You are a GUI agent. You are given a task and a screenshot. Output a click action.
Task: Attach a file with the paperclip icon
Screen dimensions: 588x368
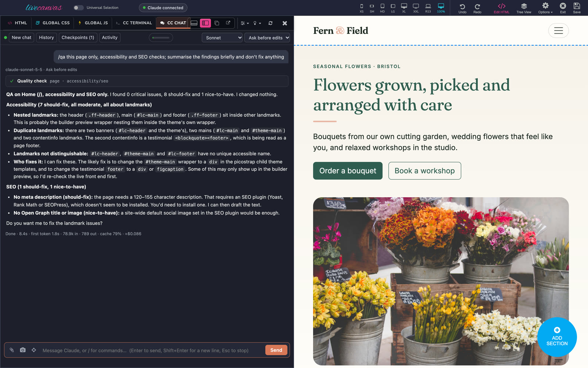tap(12, 350)
